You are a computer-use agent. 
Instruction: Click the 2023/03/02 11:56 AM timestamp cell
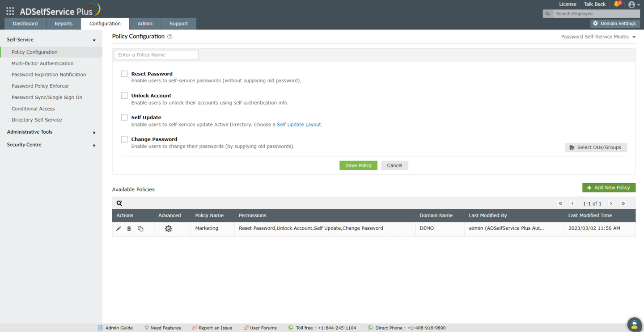point(600,229)
